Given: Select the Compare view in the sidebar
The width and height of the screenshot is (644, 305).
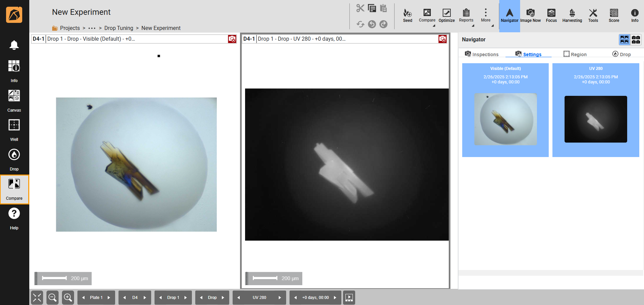Looking at the screenshot, I should (x=14, y=189).
